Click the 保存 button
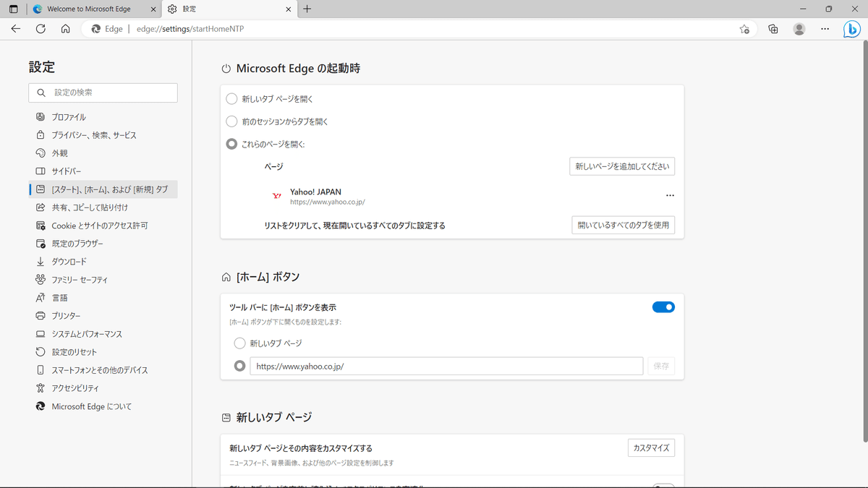The image size is (868, 488). pyautogui.click(x=661, y=366)
